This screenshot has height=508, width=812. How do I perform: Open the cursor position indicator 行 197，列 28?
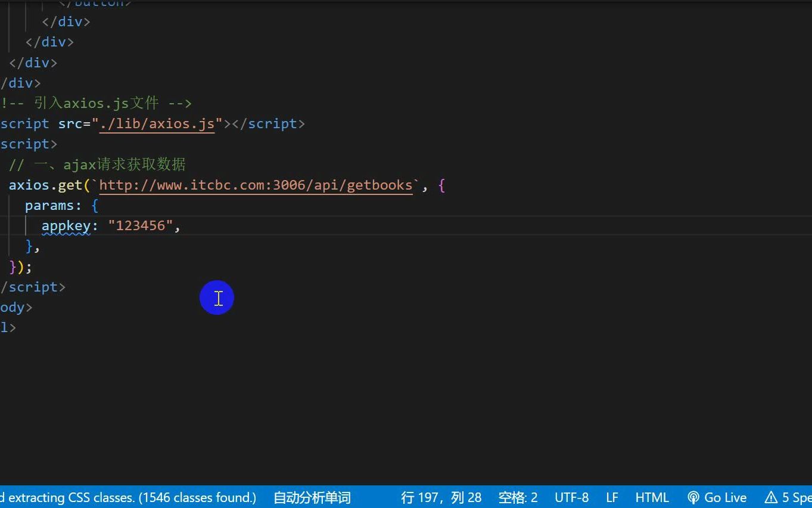(x=441, y=497)
